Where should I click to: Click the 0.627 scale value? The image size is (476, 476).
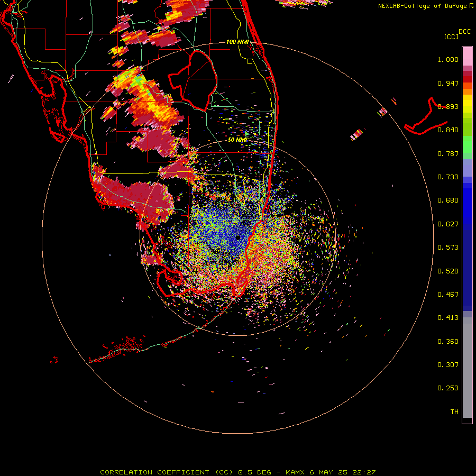448,224
